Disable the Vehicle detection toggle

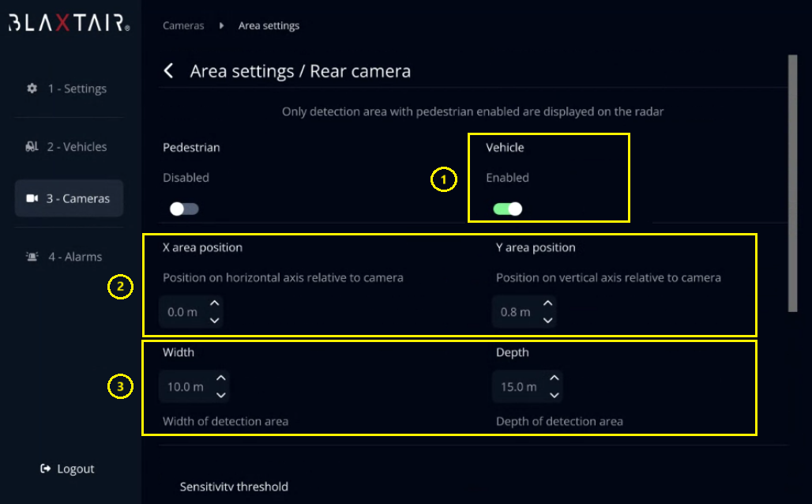coord(507,209)
